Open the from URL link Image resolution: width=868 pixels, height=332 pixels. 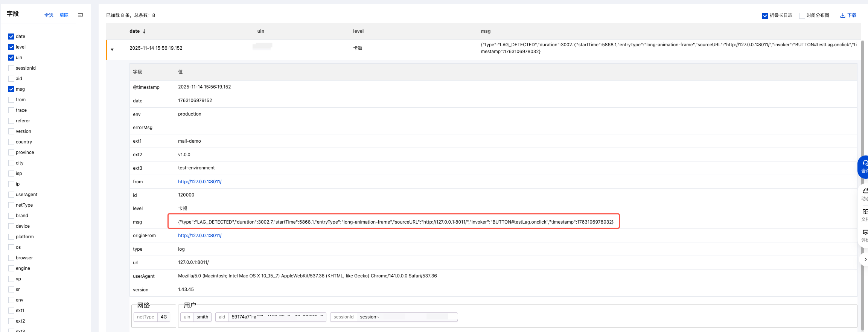tap(199, 182)
